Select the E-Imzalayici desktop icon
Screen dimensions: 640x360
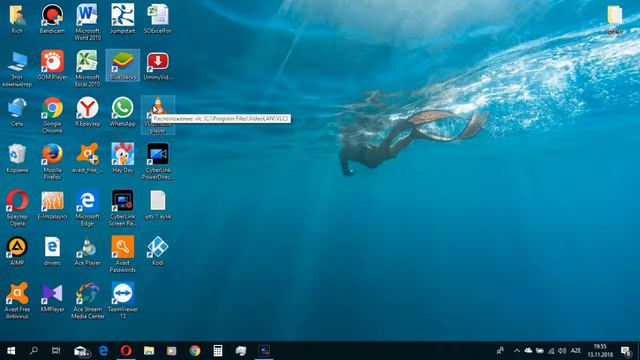tap(52, 205)
